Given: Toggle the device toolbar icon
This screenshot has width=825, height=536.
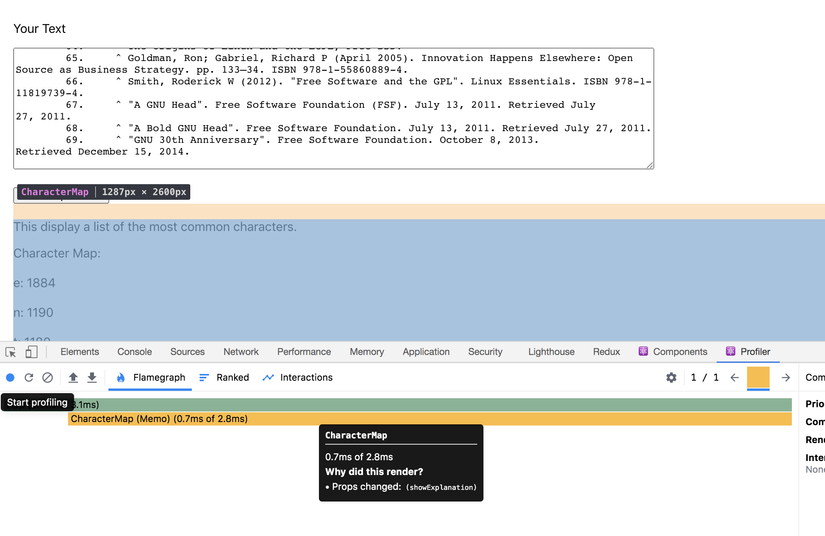Looking at the screenshot, I should point(31,352).
